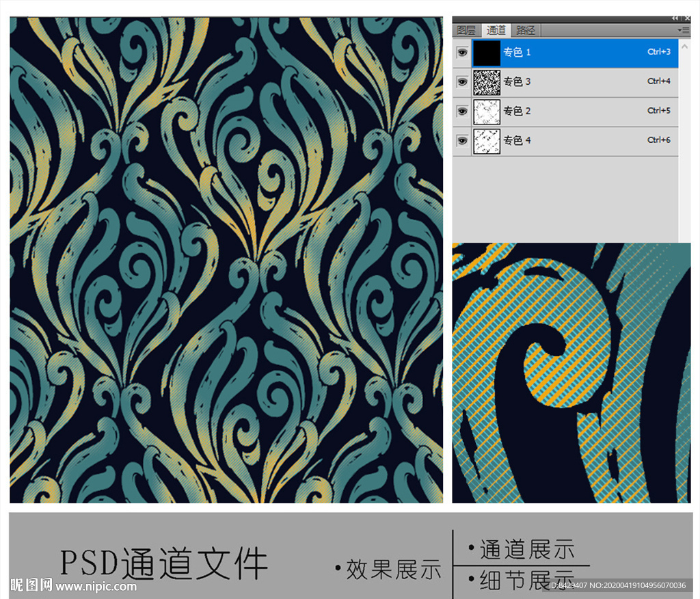The height and width of the screenshot is (599, 700).
Task: Open the 路径 tab
Action: [x=526, y=30]
